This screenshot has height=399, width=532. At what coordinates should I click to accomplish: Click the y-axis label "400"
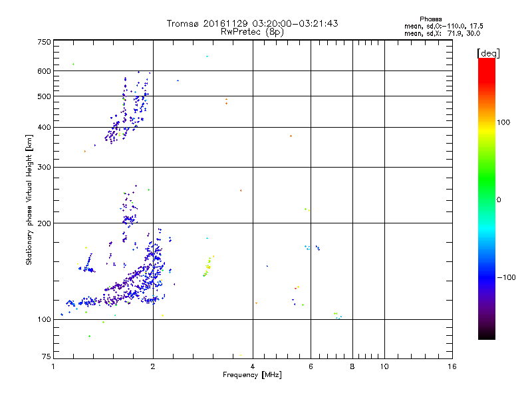[44, 127]
